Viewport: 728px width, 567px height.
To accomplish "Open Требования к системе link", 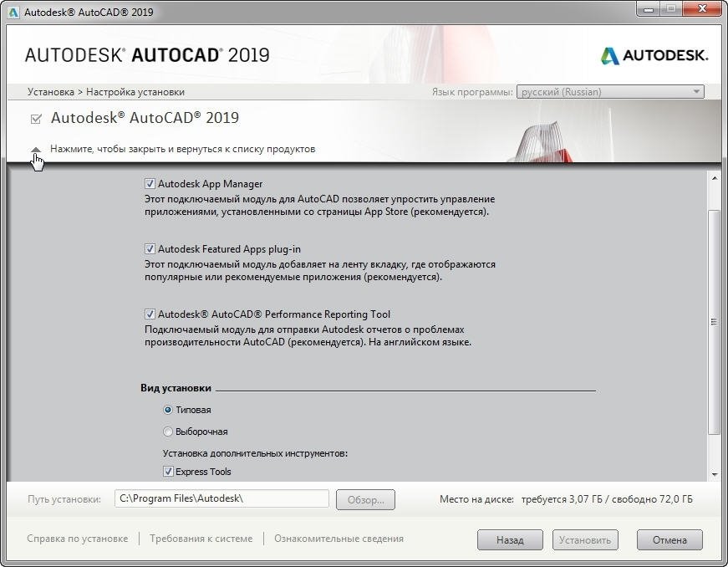I will 201,539.
